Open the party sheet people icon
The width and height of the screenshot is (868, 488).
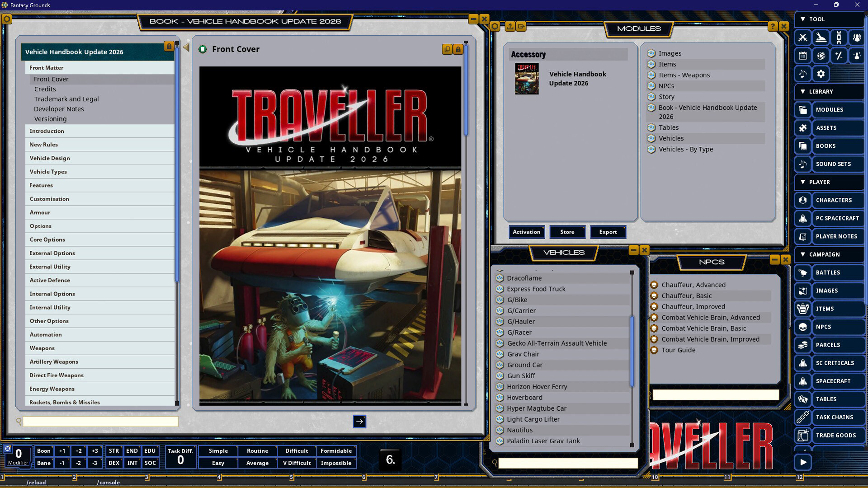[x=857, y=38]
